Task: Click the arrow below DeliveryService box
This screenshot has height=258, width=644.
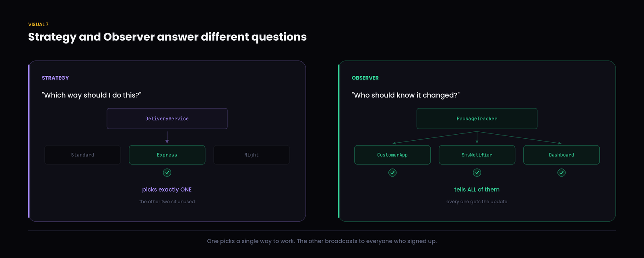Action: pyautogui.click(x=167, y=137)
